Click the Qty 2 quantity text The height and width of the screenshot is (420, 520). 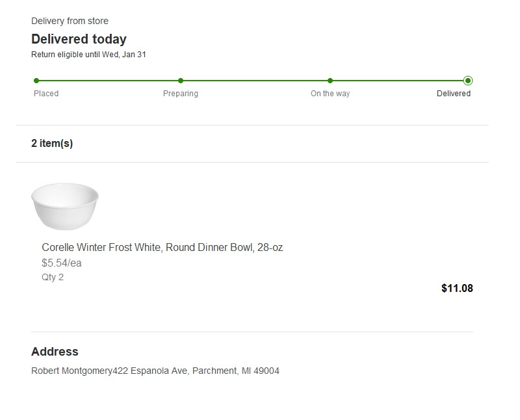53,277
